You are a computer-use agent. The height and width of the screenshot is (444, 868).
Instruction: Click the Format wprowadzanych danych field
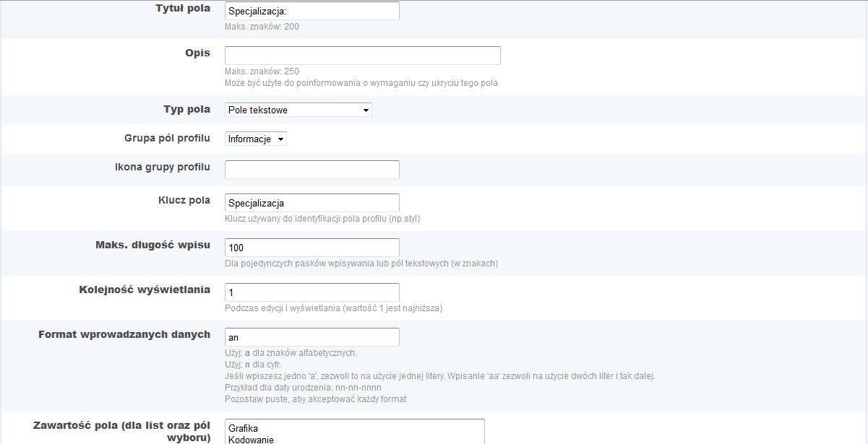point(311,337)
